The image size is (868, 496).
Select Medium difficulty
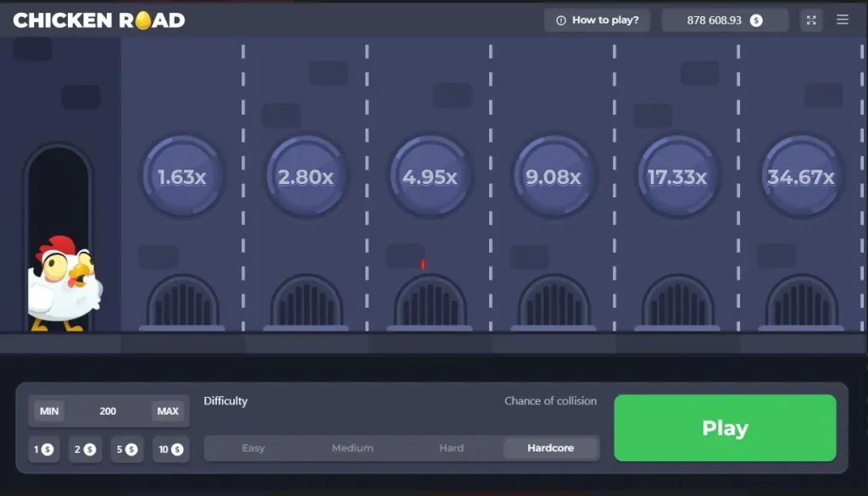coord(353,448)
